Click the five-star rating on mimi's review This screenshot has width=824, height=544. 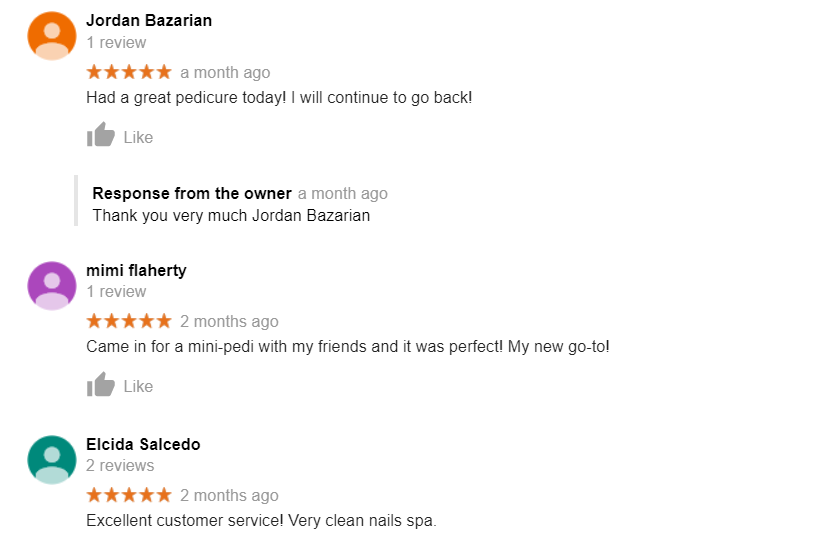129,321
